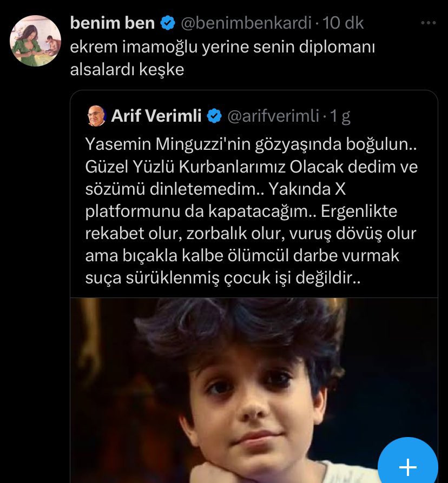This screenshot has width=448, height=483.
Task: Open Arif Verimli's small profile avatar
Action: click(96, 116)
